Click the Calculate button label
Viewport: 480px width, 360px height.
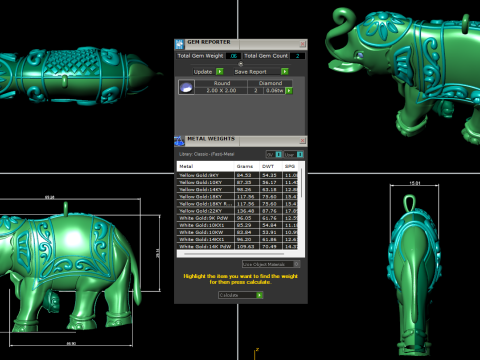click(x=229, y=295)
